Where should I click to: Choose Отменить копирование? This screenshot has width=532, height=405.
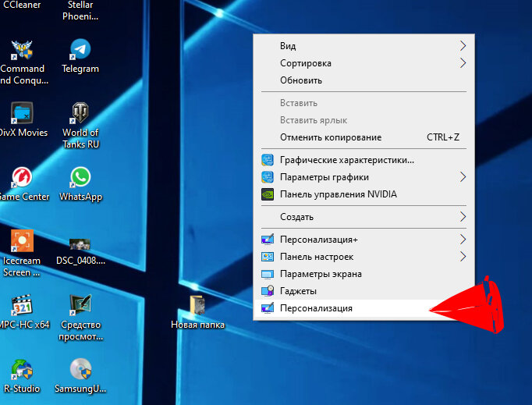(364, 137)
